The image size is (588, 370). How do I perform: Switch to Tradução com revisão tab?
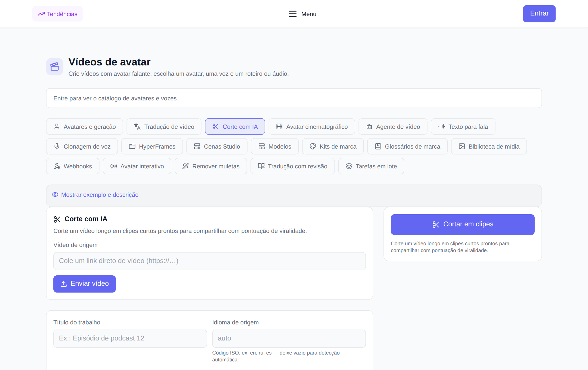[292, 166]
